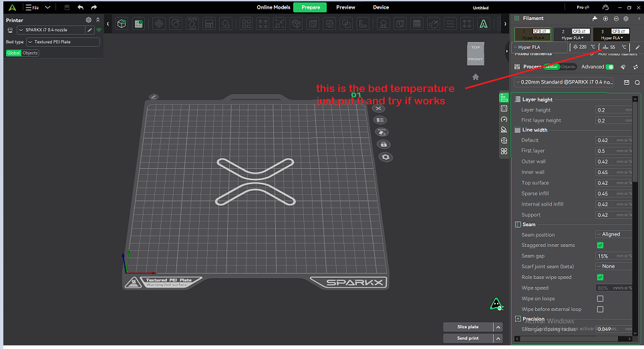Image resolution: width=644 pixels, height=349 pixels.
Task: Collapse the Printer panel with double chevron
Action: click(98, 19)
